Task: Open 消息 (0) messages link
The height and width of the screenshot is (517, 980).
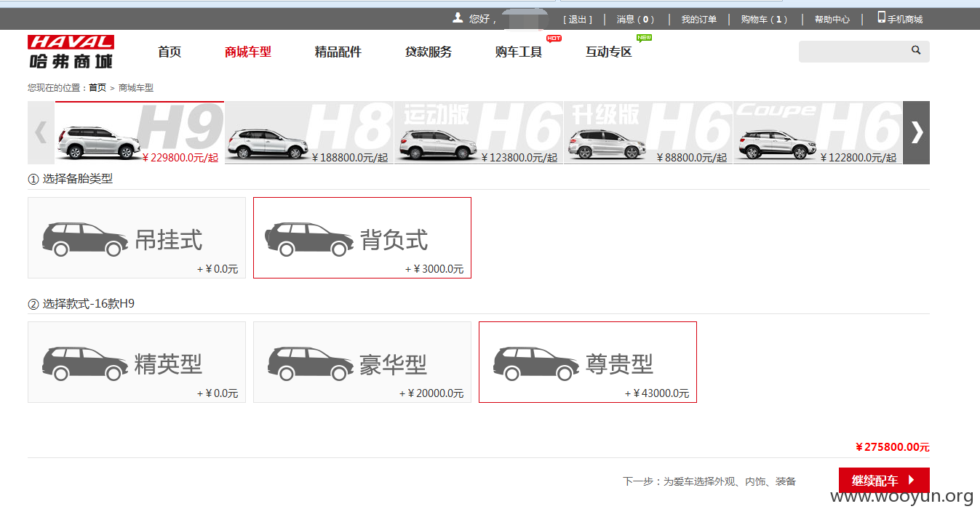Action: 636,20
